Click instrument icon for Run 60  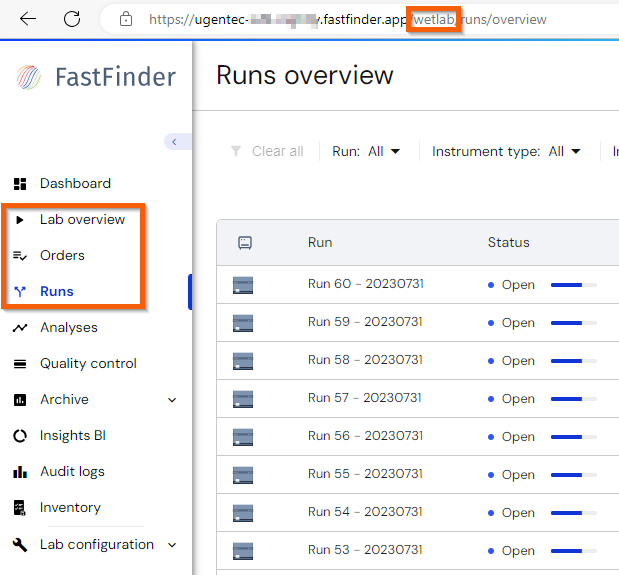tap(243, 285)
